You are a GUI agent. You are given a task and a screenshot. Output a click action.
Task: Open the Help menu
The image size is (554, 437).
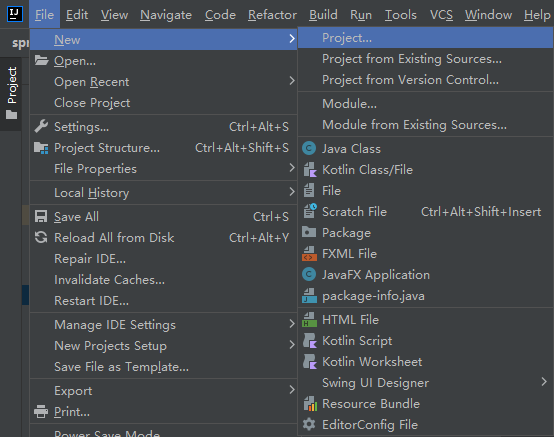(537, 14)
